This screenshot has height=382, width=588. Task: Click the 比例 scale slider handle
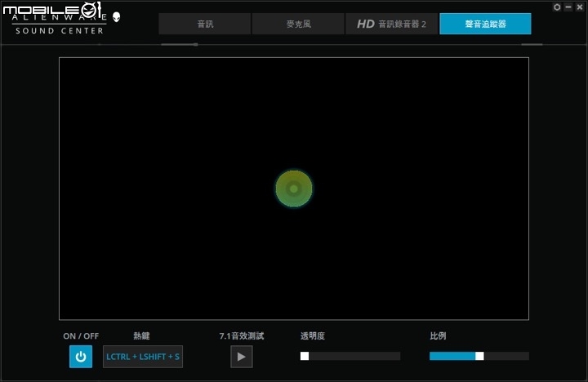[479, 356]
